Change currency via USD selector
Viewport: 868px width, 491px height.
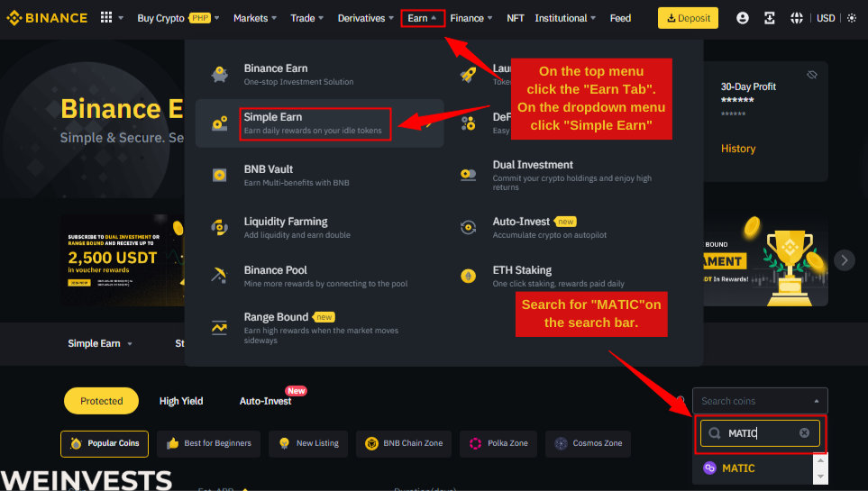click(x=826, y=18)
